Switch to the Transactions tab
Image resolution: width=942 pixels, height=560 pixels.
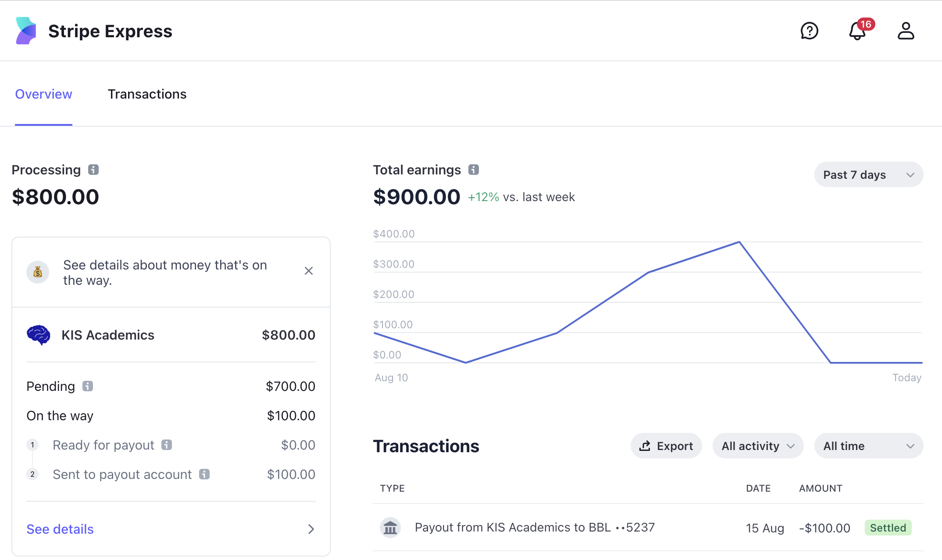(147, 94)
